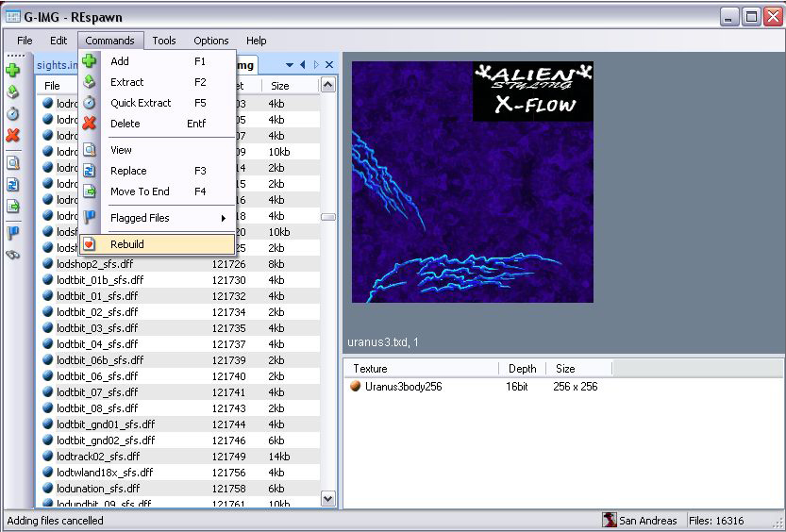Click Rebuild in the Commands menu
Image resolution: width=786 pixels, height=532 pixels.
click(x=157, y=244)
